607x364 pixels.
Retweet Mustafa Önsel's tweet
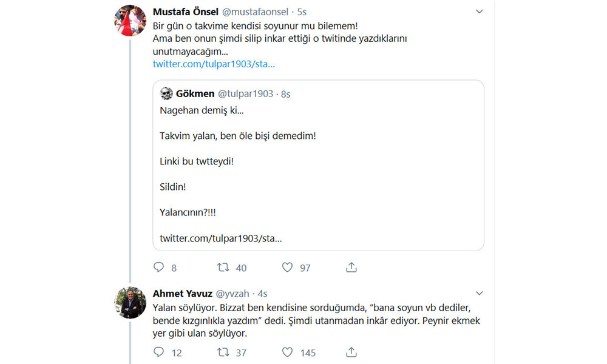pyautogui.click(x=223, y=268)
